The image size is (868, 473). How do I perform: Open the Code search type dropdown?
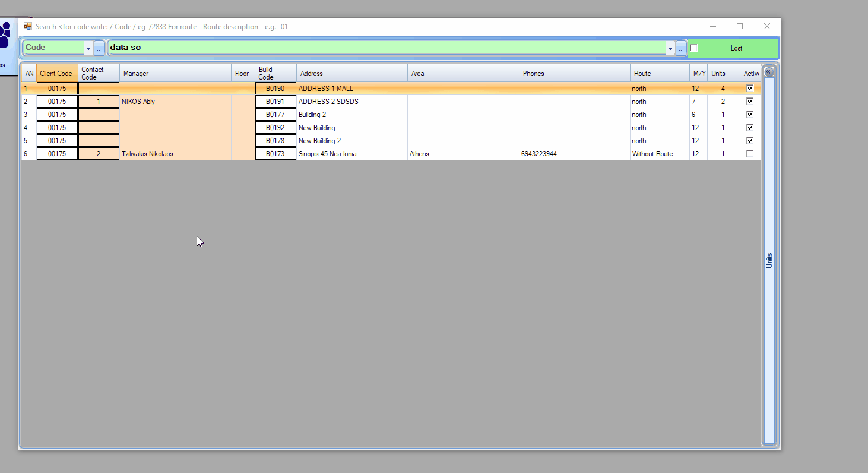pyautogui.click(x=88, y=48)
